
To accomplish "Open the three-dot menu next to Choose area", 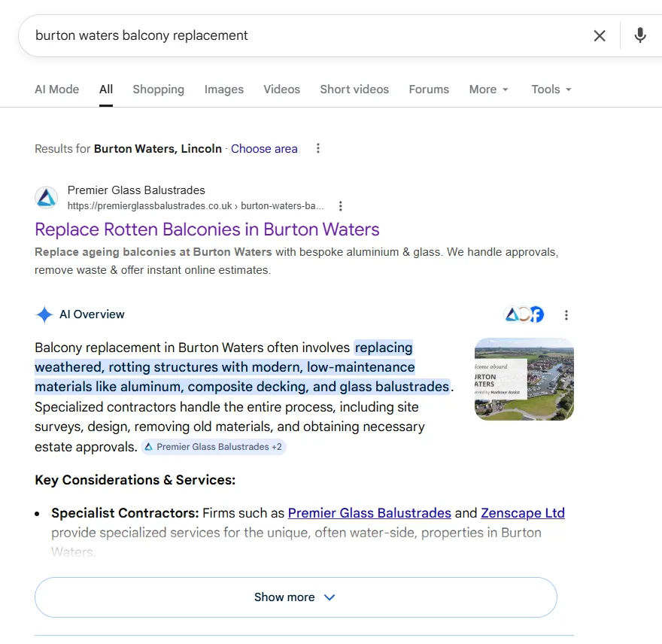I will pos(318,148).
